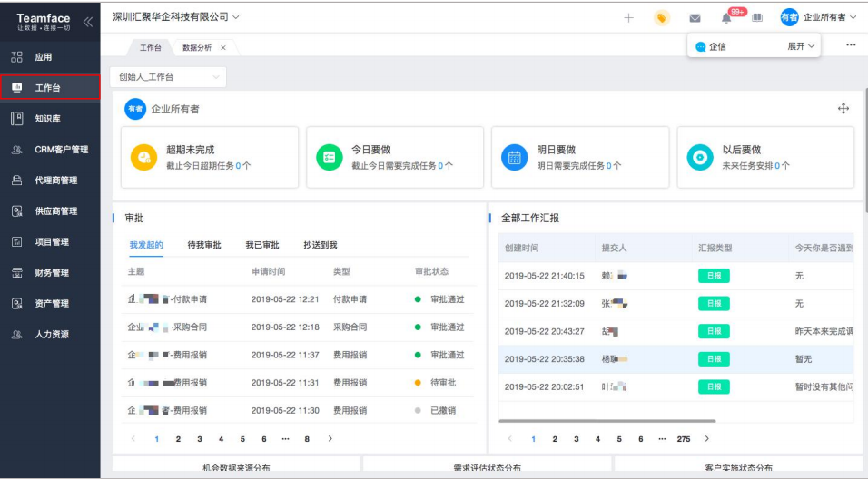Click 日报 tag in 21:40:15 row
The image size is (868, 479).
tap(714, 276)
